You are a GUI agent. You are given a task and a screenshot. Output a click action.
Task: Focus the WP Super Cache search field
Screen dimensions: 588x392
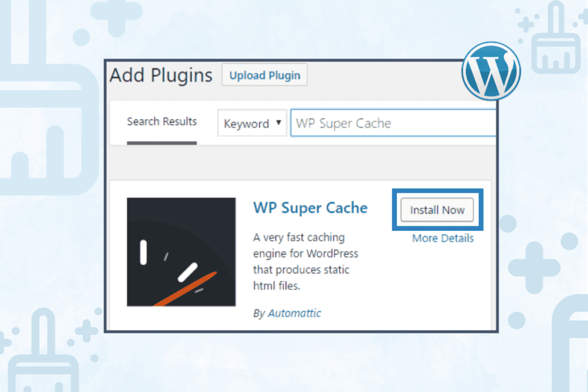[x=393, y=123]
